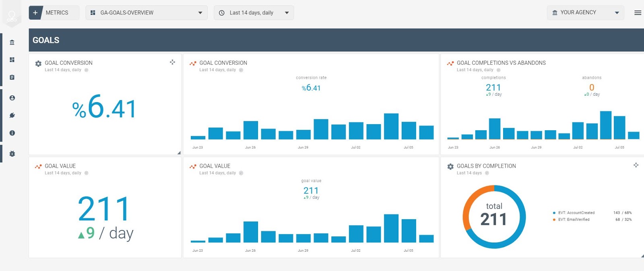This screenshot has width=644, height=271.
Task: Open the reports clipboard icon in sidebar
Action: point(12,77)
